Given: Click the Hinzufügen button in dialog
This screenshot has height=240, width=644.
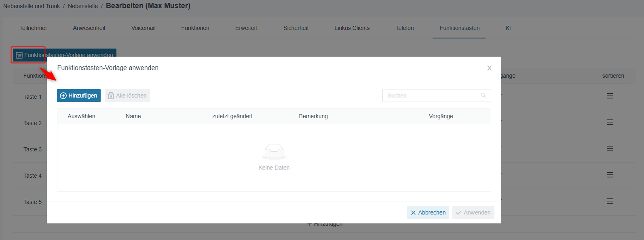Looking at the screenshot, I should [79, 96].
